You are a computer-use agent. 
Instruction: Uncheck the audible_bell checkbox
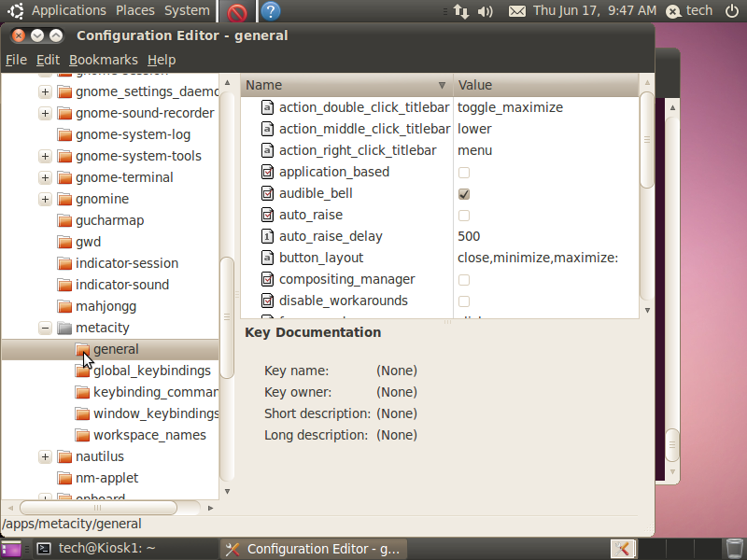click(463, 194)
